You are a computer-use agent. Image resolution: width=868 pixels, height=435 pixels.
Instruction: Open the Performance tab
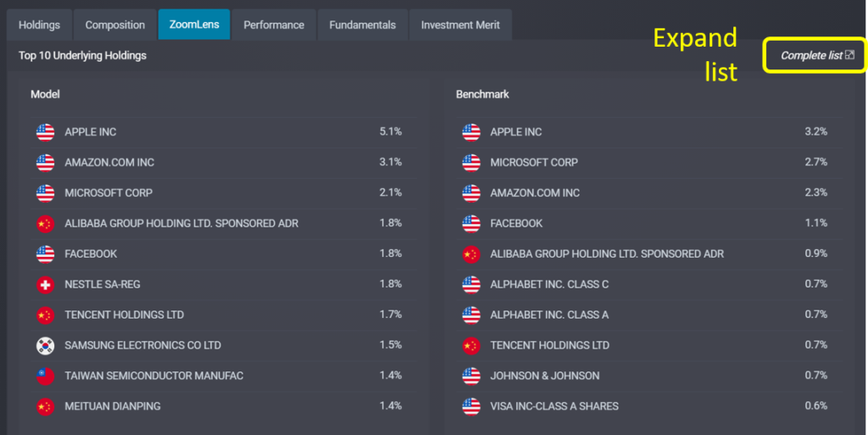coord(274,25)
